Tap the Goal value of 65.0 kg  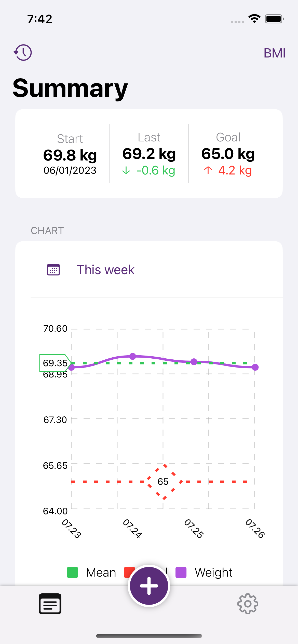pos(228,153)
